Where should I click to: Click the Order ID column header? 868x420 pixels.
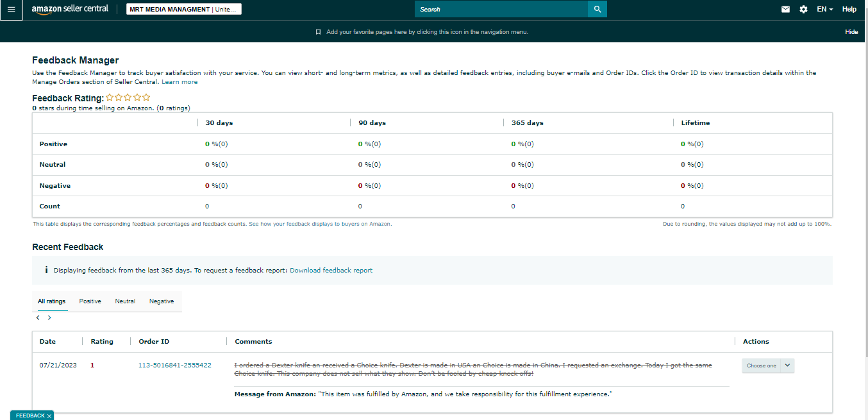(154, 342)
